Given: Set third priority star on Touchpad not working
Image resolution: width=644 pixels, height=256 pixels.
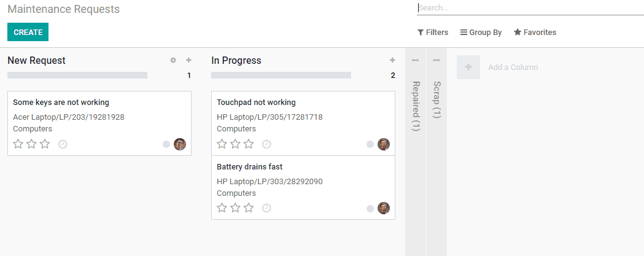Looking at the screenshot, I should (x=249, y=144).
